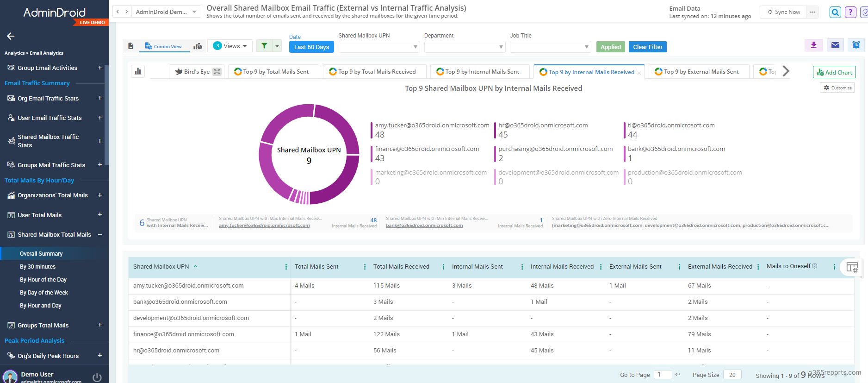Click Mails to Oneself info icon
Screen dimensions: 868x383
[x=815, y=266]
